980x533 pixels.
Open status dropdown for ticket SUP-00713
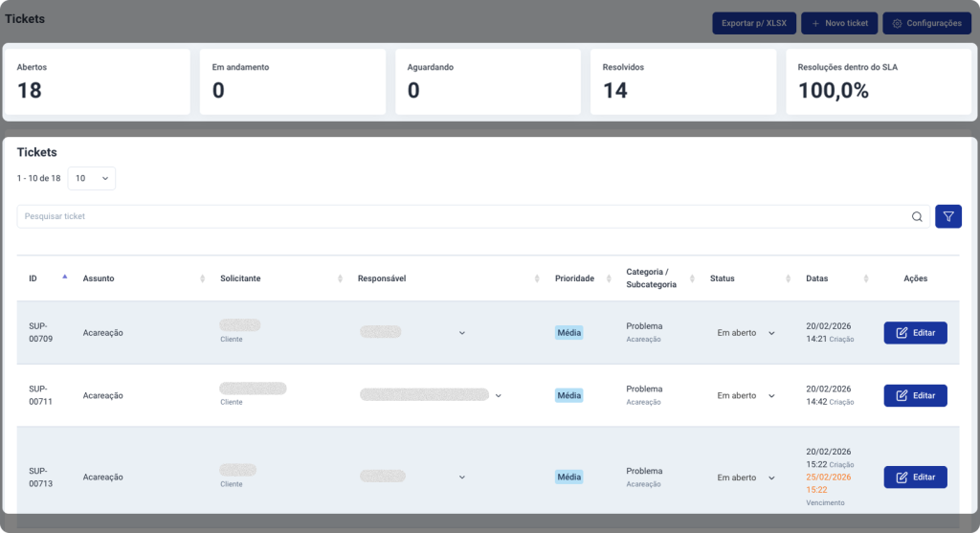pos(771,477)
